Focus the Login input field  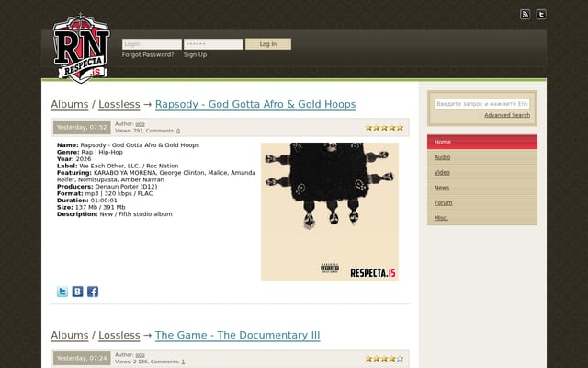152,44
